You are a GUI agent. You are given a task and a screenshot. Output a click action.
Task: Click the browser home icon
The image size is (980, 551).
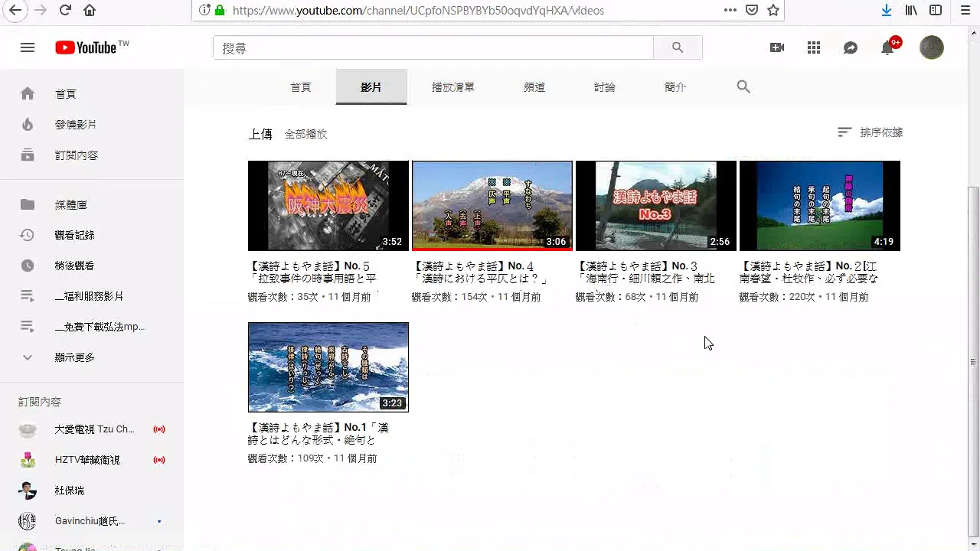pyautogui.click(x=90, y=10)
